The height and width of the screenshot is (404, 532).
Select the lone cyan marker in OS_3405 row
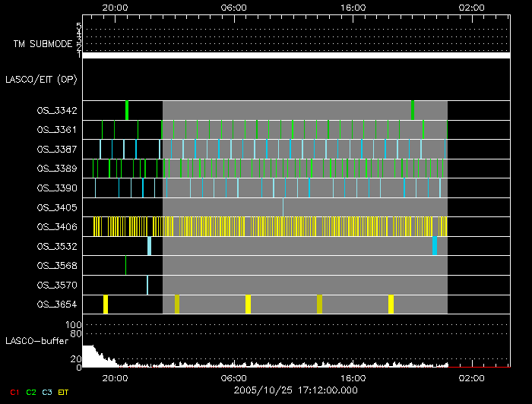click(283, 207)
